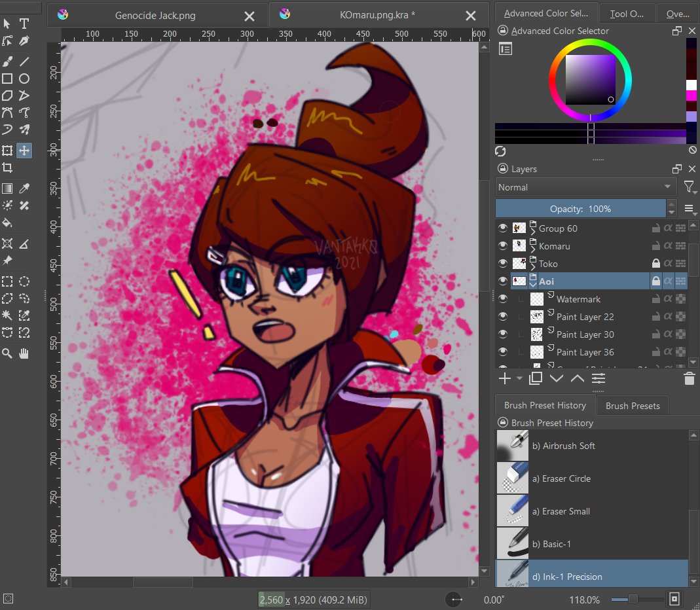This screenshot has width=700, height=610.
Task: Open the Normal blending mode dropdown
Action: (x=585, y=187)
